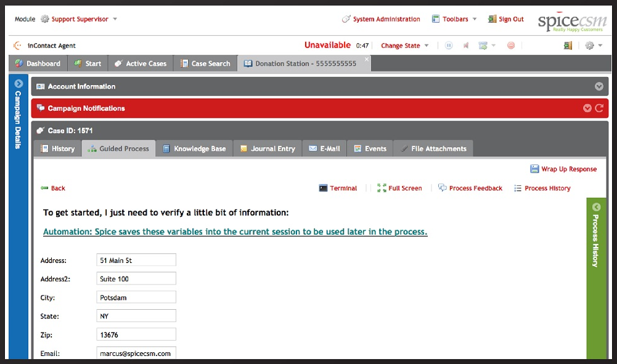Collapse the Campaign Notifications panel
617x364 pixels.
click(587, 107)
